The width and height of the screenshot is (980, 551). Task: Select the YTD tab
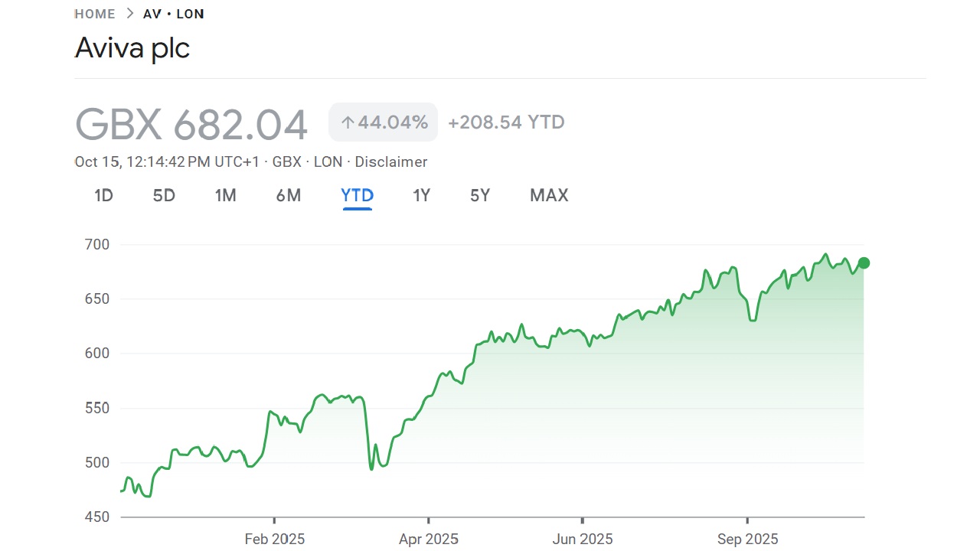pyautogui.click(x=357, y=195)
